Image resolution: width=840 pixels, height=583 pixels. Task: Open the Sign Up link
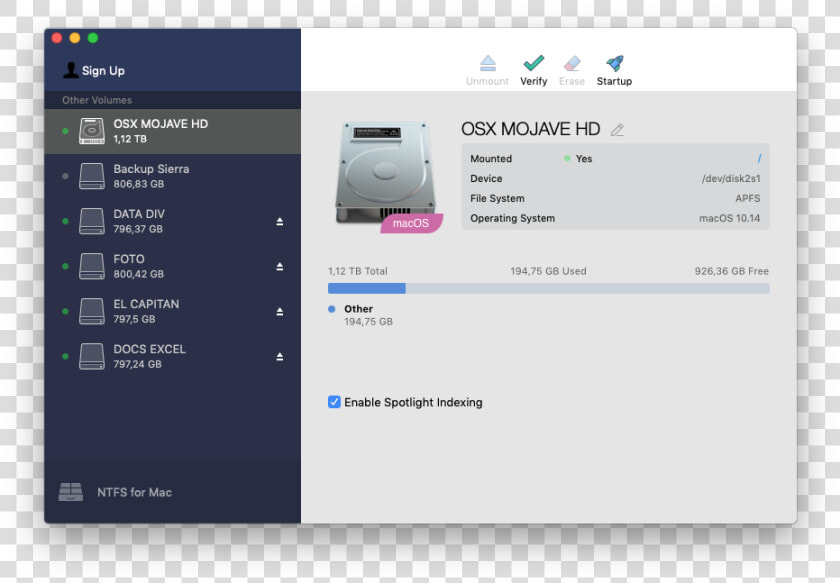tap(103, 71)
